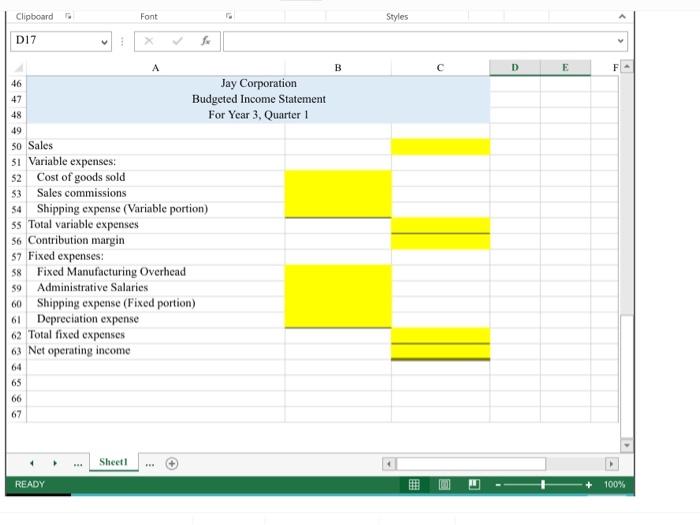Click yellow Net operating income cell
The image size is (700, 525).
(440, 351)
